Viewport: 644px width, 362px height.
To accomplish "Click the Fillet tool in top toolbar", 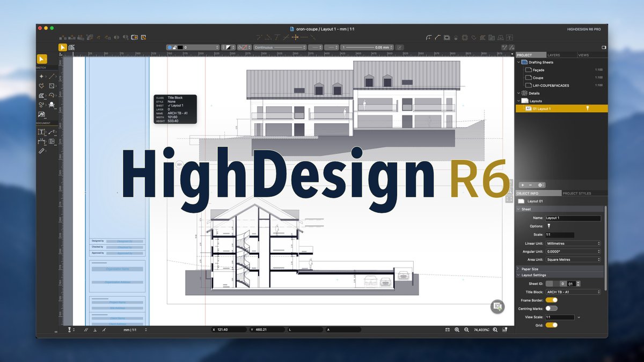I will 429,37.
